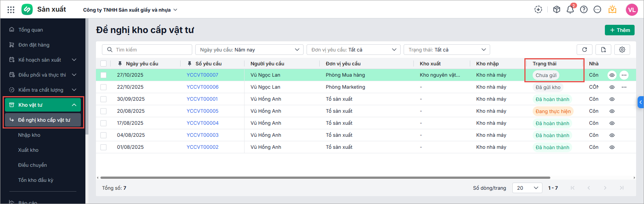Click the pin icon beside Ngày yêu cầu
644x204 pixels.
click(120, 63)
